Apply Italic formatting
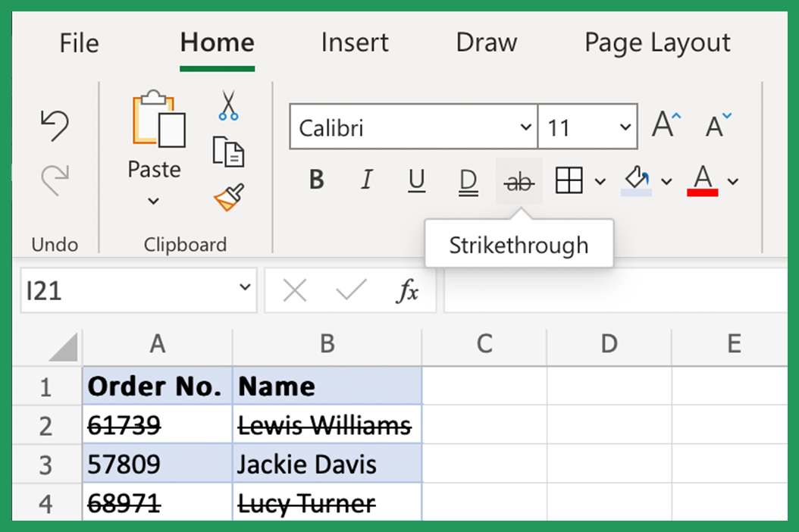This screenshot has height=532, width=799. pos(366,180)
